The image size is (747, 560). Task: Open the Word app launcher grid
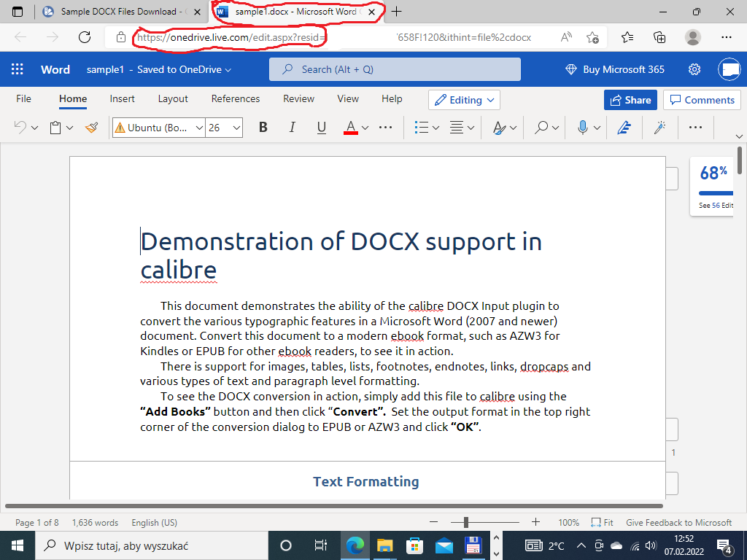(18, 69)
